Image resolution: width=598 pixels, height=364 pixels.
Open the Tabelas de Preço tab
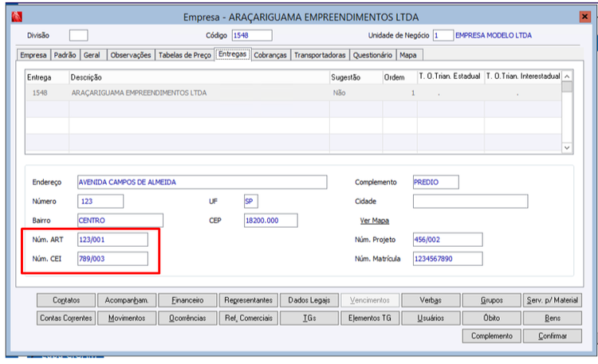click(x=185, y=55)
